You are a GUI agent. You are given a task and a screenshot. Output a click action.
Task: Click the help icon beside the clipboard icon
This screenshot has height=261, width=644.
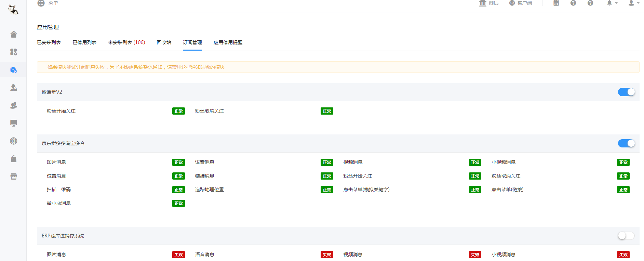click(573, 3)
